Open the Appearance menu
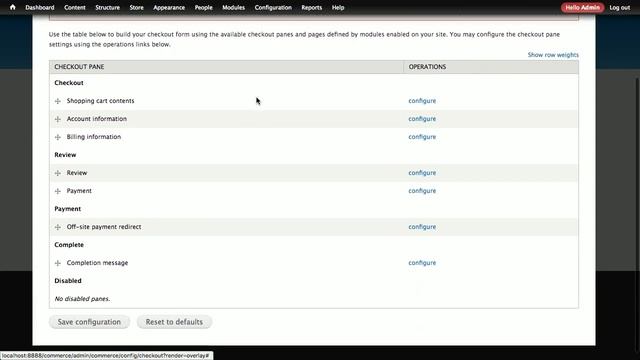This screenshot has width=640, height=360. point(169,7)
